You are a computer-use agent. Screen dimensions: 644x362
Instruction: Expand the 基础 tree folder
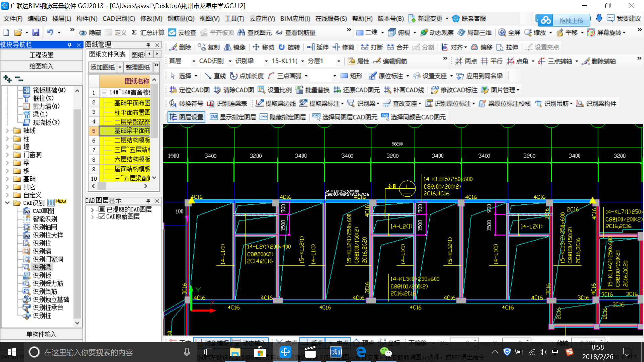point(7,179)
